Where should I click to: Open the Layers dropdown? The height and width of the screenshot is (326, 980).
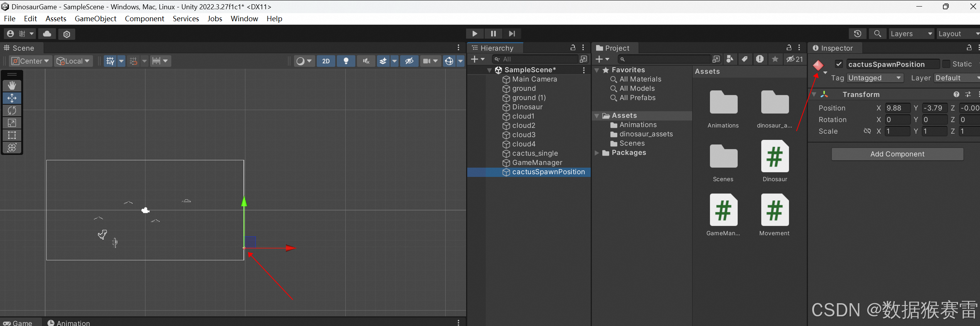[x=911, y=34]
